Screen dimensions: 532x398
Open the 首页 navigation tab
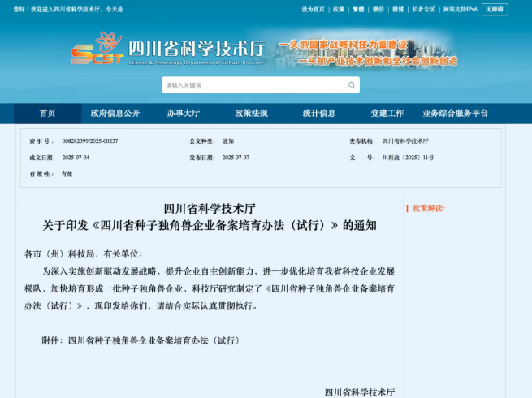(x=48, y=114)
